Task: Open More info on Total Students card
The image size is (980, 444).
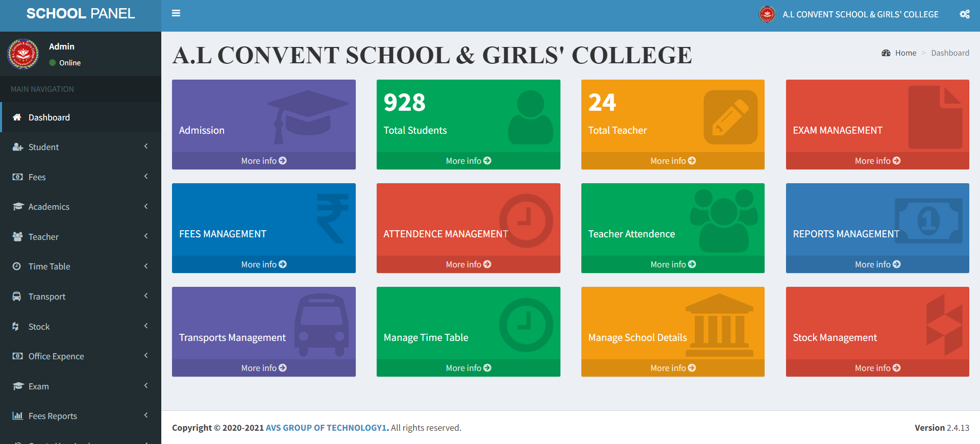Action: point(468,161)
